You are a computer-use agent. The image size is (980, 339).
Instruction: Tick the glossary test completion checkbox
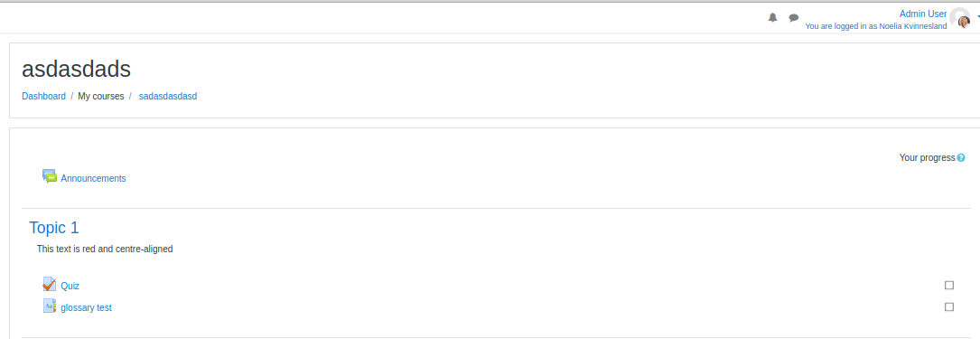pos(949,307)
